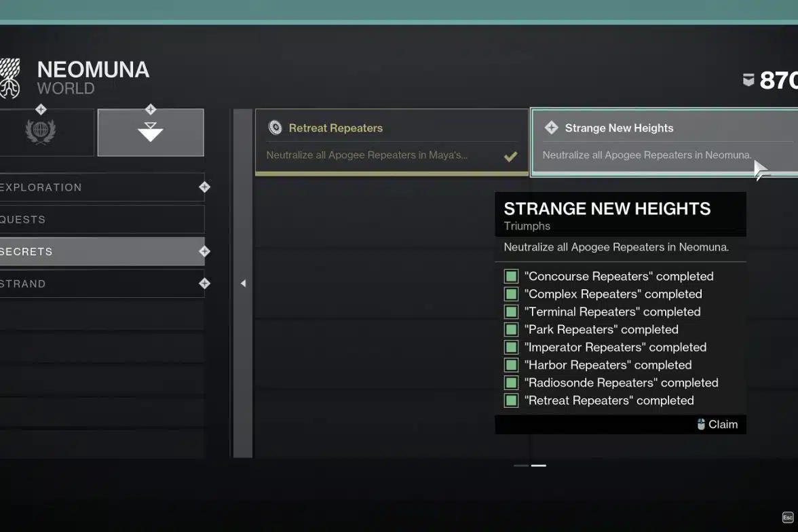Click the "Park Repeaters" completed text

[601, 329]
